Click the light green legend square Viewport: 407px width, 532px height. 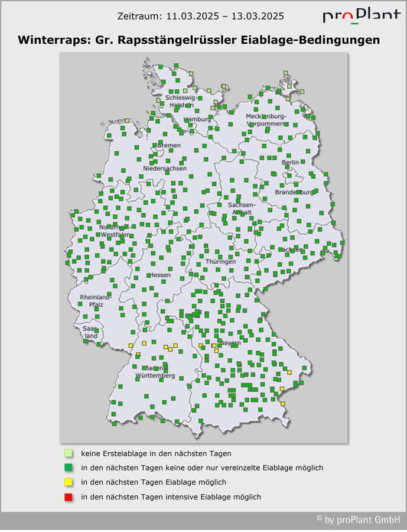tap(69, 453)
